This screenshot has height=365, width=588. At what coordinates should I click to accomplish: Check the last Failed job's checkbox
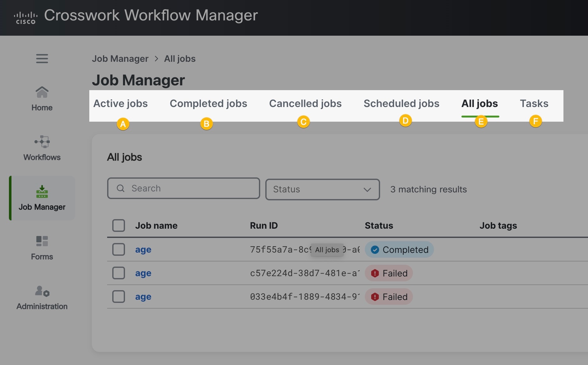118,297
